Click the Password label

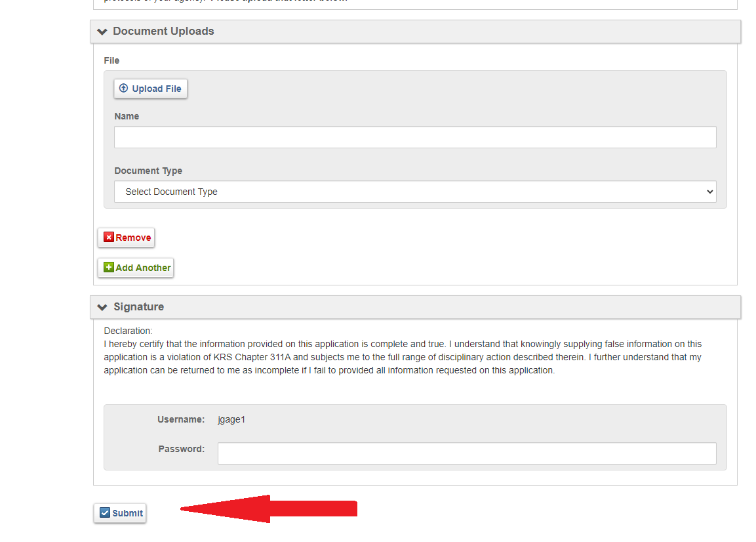(x=181, y=449)
